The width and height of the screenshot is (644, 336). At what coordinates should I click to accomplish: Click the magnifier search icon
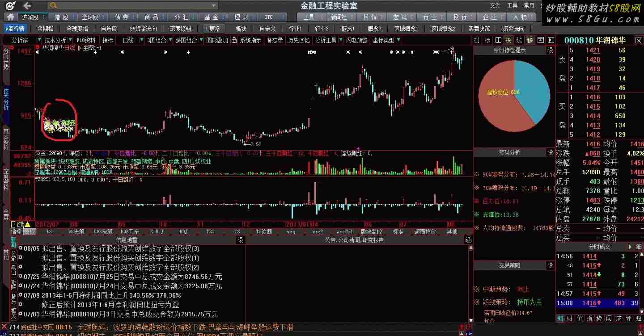pyautogui.click(x=53, y=5)
